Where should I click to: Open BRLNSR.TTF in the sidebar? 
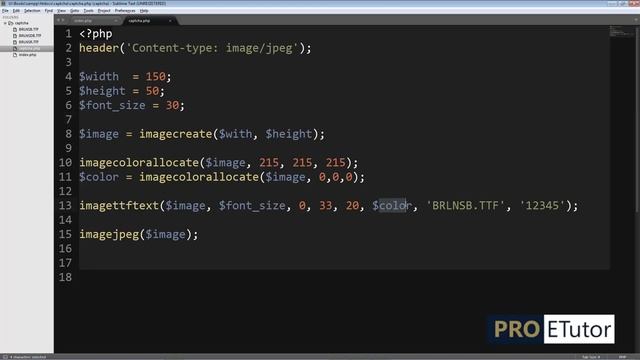click(29, 42)
